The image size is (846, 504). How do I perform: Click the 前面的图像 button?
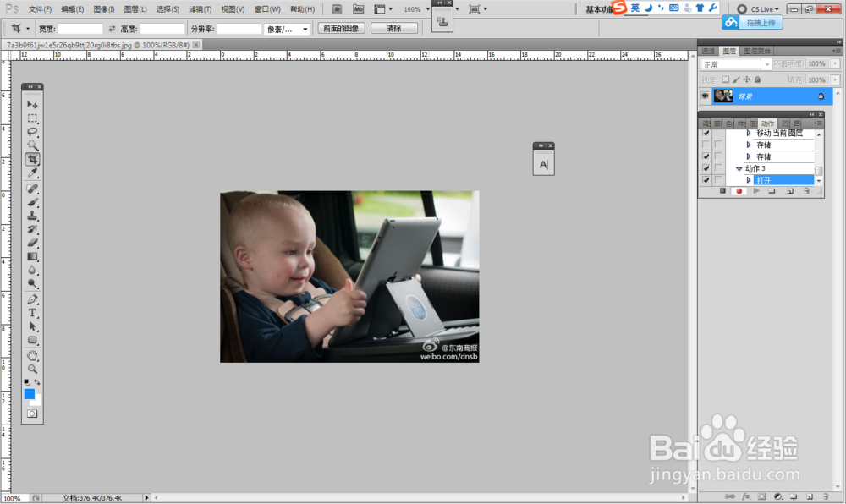pyautogui.click(x=342, y=28)
